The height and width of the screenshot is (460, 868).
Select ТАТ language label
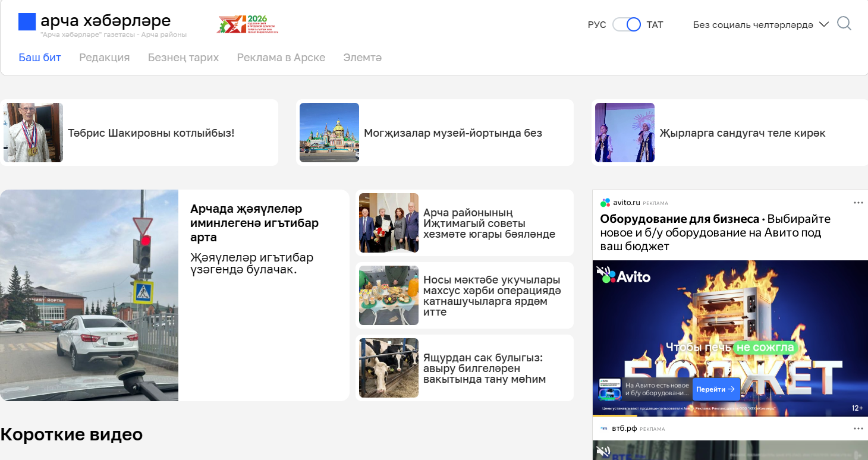[x=655, y=24]
